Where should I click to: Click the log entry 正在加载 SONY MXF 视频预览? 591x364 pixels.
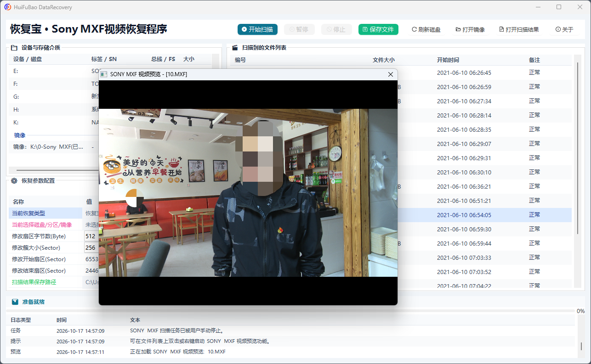(x=290, y=352)
